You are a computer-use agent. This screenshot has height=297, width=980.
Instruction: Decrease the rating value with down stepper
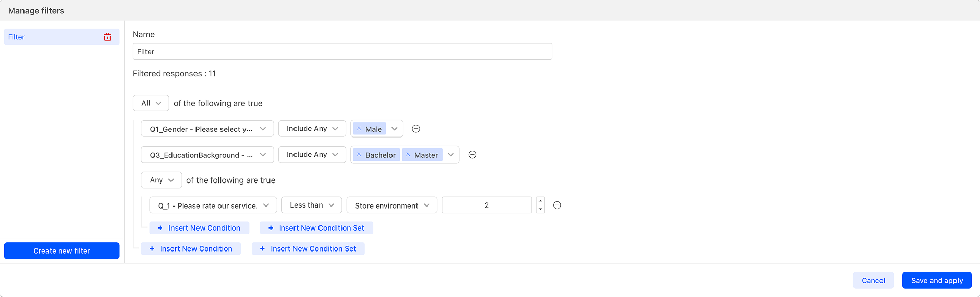(541, 209)
